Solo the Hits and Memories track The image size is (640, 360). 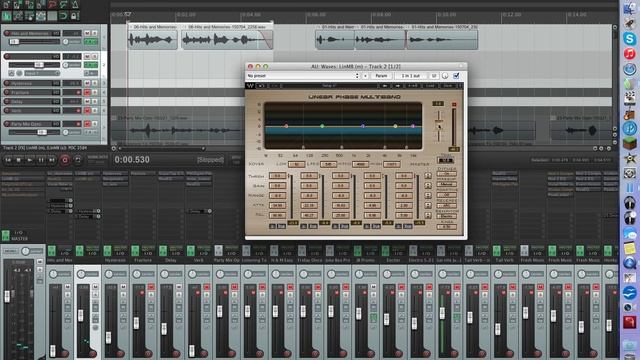click(94, 33)
